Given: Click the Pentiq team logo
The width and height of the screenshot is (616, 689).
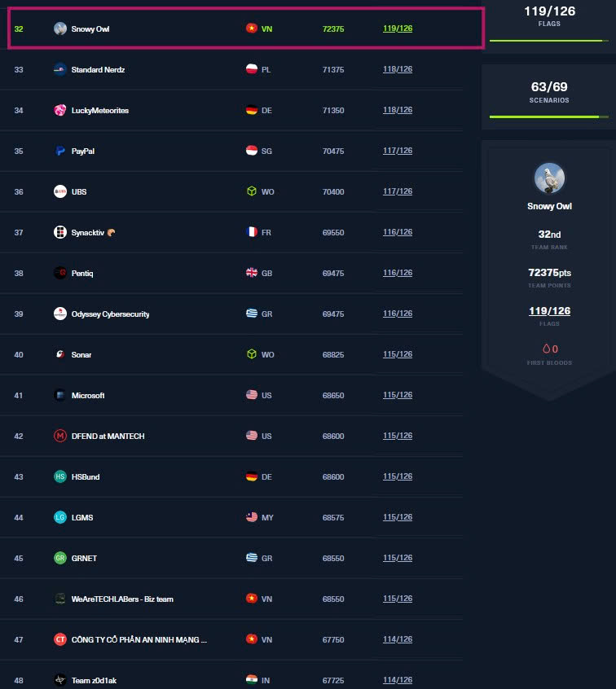Looking at the screenshot, I should pos(60,273).
